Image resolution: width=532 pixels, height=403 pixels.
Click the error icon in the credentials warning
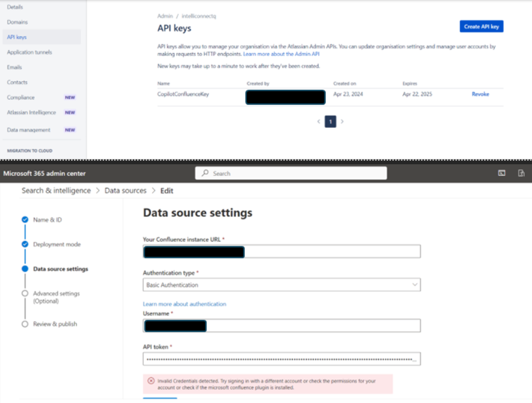(152, 380)
